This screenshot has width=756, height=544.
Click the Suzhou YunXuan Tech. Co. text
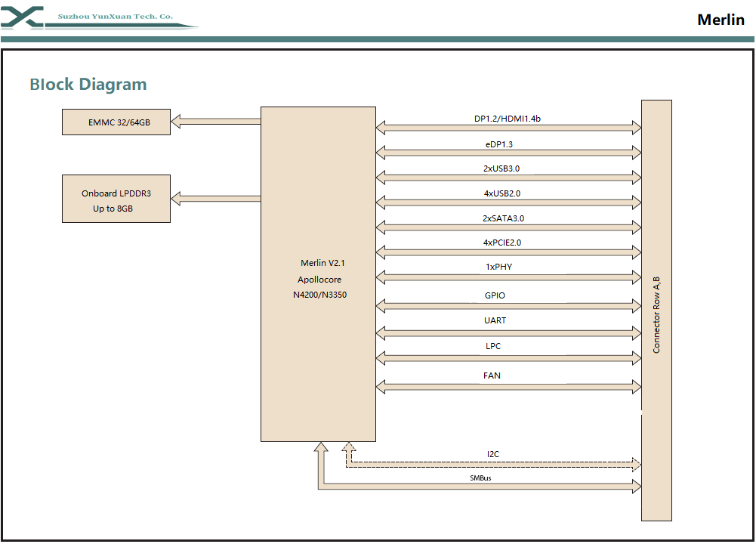point(116,16)
